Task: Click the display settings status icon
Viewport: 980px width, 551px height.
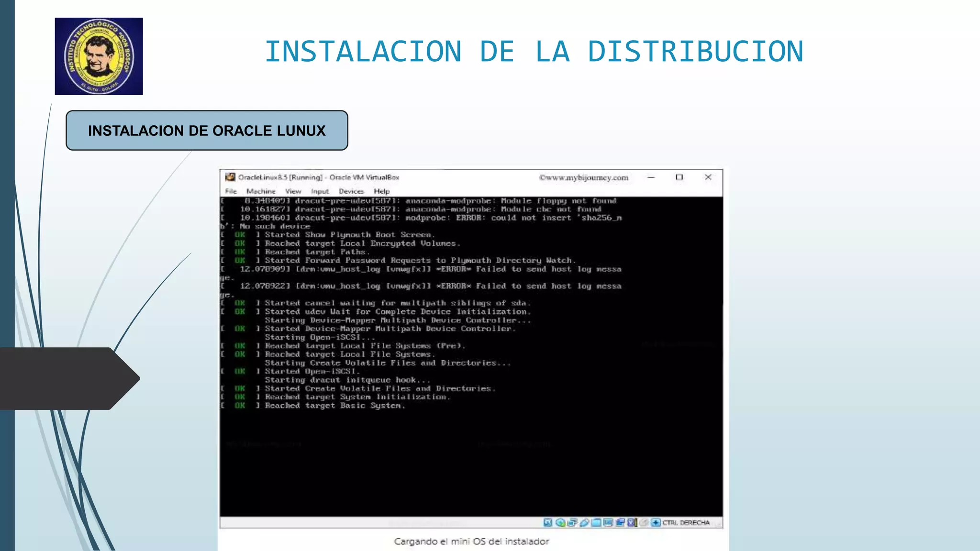Action: click(608, 522)
